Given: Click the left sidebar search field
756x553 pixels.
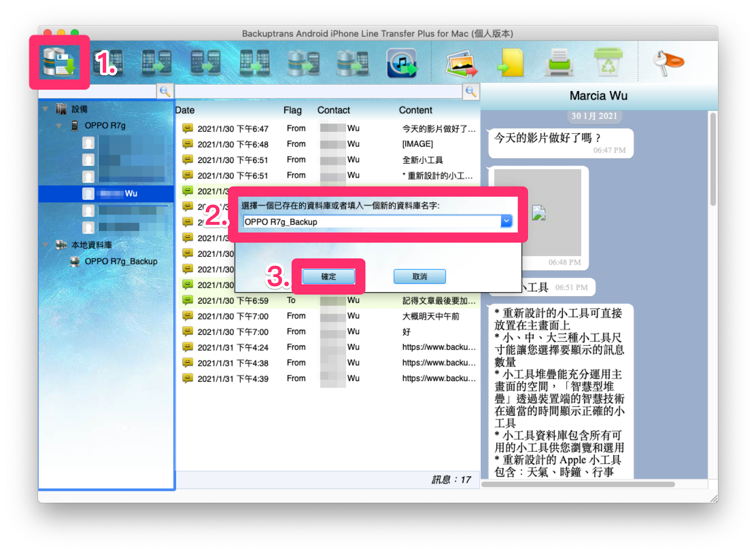Looking at the screenshot, I should [x=98, y=91].
